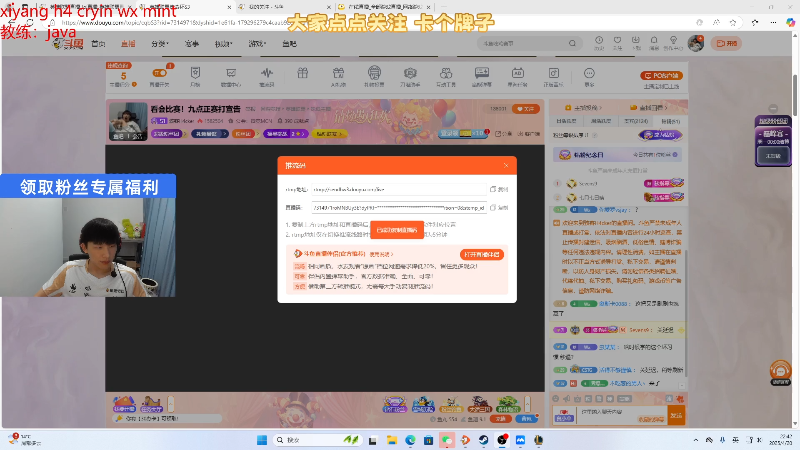Click the streamer thumbnail in room banner

[128, 121]
